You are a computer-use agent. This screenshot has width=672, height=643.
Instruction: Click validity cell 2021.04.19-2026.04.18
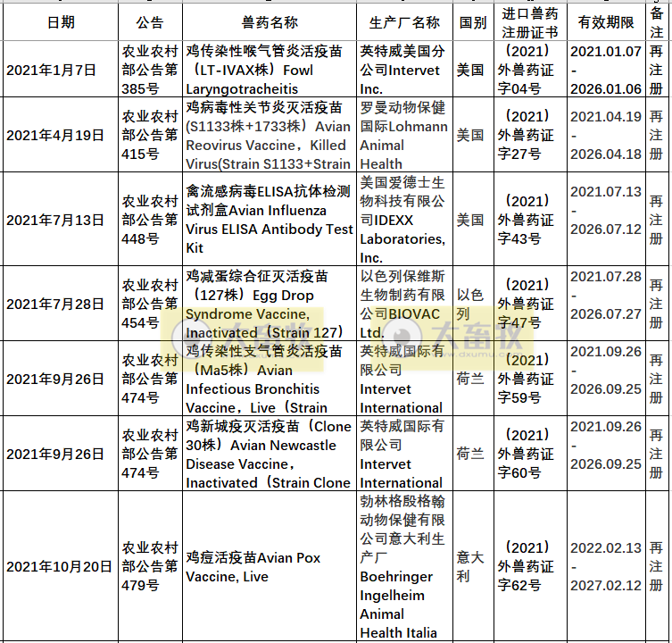click(606, 135)
